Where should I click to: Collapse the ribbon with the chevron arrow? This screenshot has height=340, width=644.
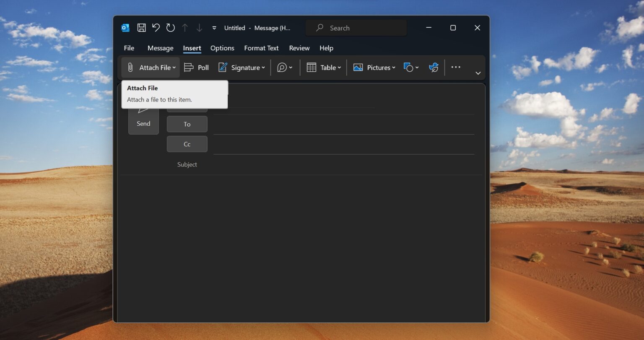[478, 73]
